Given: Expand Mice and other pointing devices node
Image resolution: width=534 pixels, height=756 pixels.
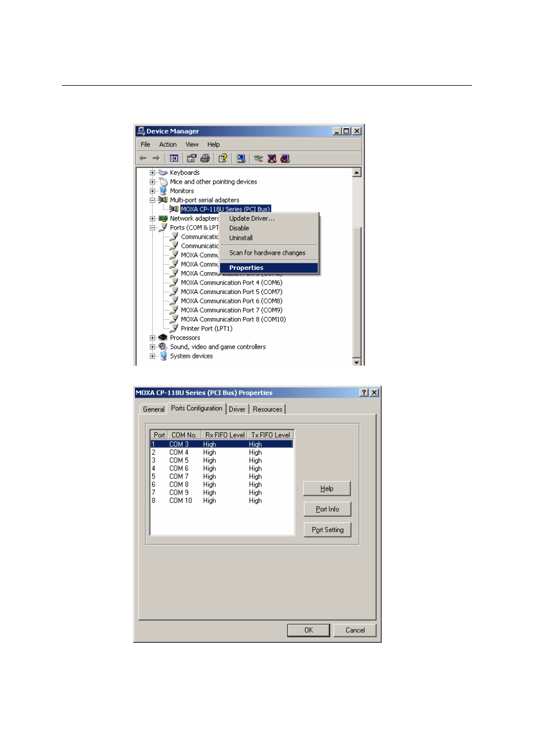Looking at the screenshot, I should tap(152, 182).
